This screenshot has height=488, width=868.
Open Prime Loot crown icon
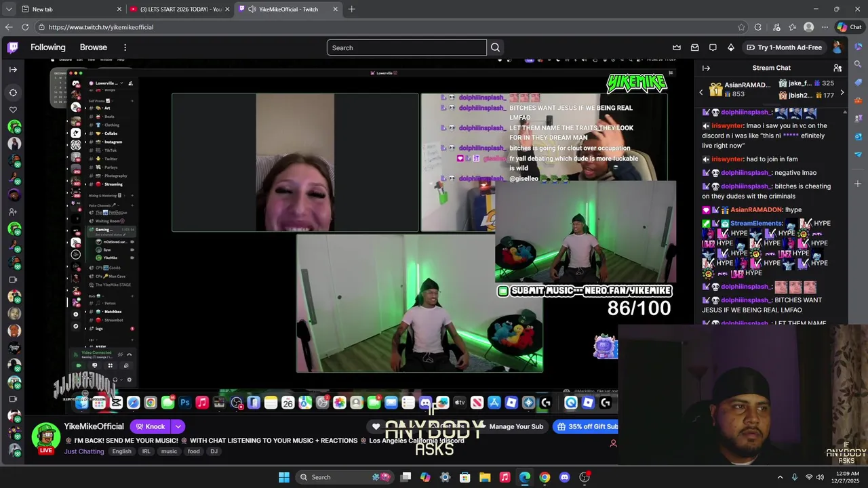[677, 47]
